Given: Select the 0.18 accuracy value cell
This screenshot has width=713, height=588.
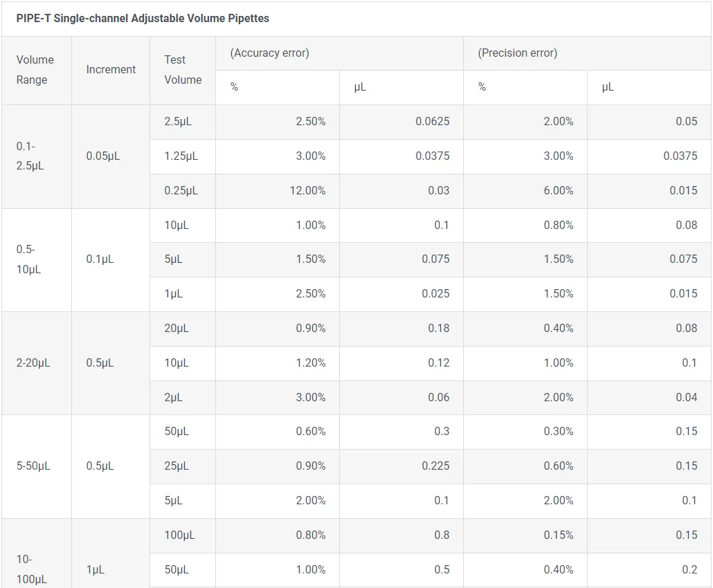Looking at the screenshot, I should (438, 329).
